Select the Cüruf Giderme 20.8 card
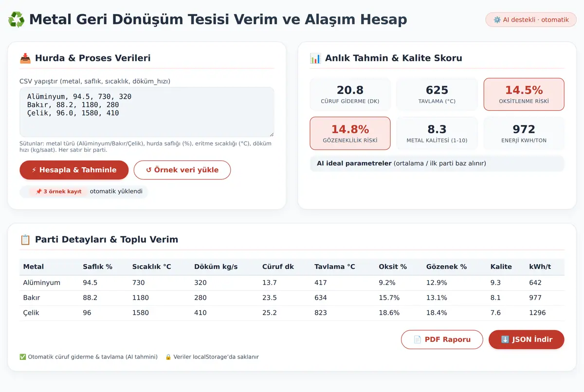 pos(350,94)
